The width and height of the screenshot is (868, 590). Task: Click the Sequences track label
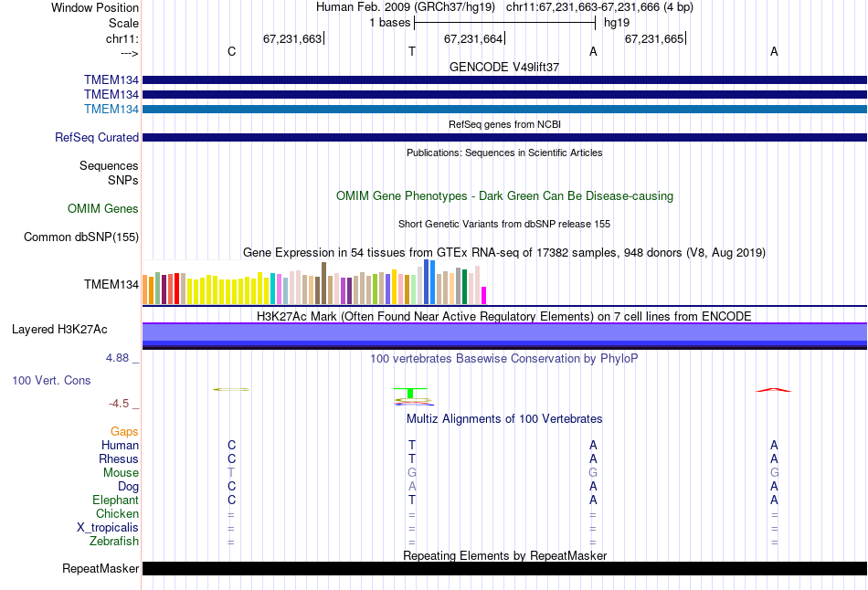[109, 166]
